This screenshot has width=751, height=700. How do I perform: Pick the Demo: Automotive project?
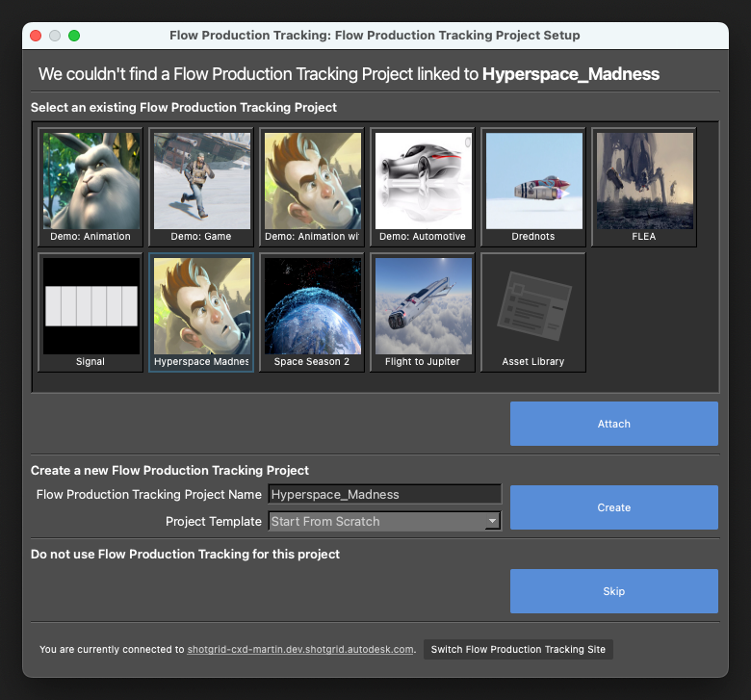(x=423, y=188)
